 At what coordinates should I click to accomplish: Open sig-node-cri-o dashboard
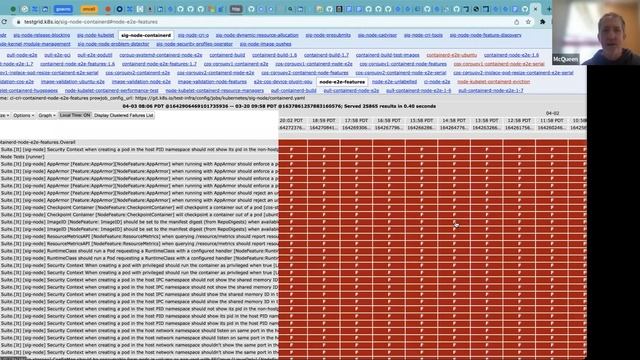click(x=193, y=36)
